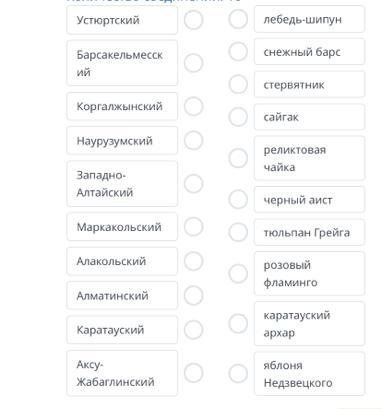This screenshot has height=409, width=382.
Task: Choose the circle next to Наурузумский
Action: coord(193,140)
